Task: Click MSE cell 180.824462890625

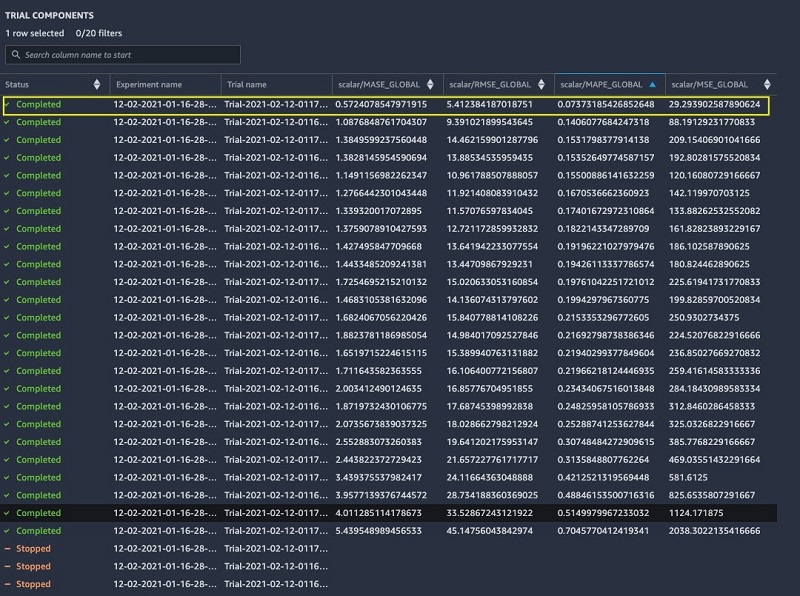Action: [709, 264]
